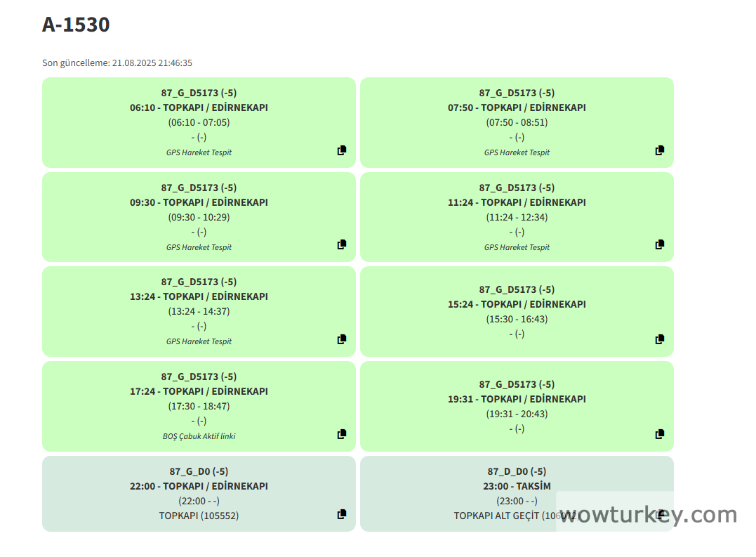Select the 23:00 - TAKSİM trip title
Viewport: 756px width, 557px height.
tap(517, 486)
